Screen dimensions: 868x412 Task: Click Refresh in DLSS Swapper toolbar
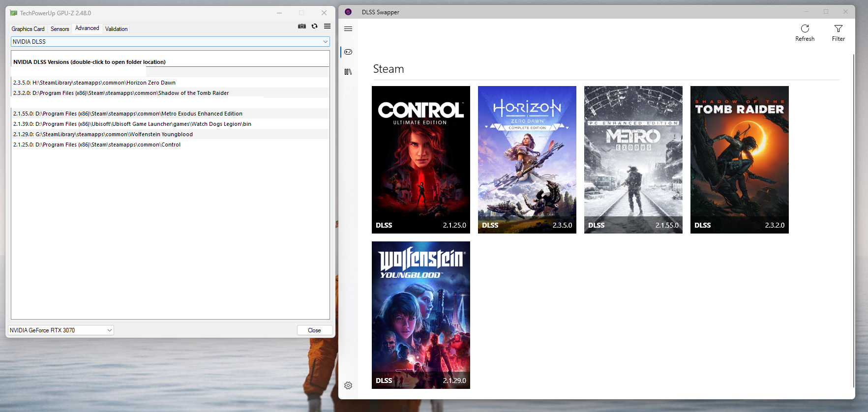805,33
